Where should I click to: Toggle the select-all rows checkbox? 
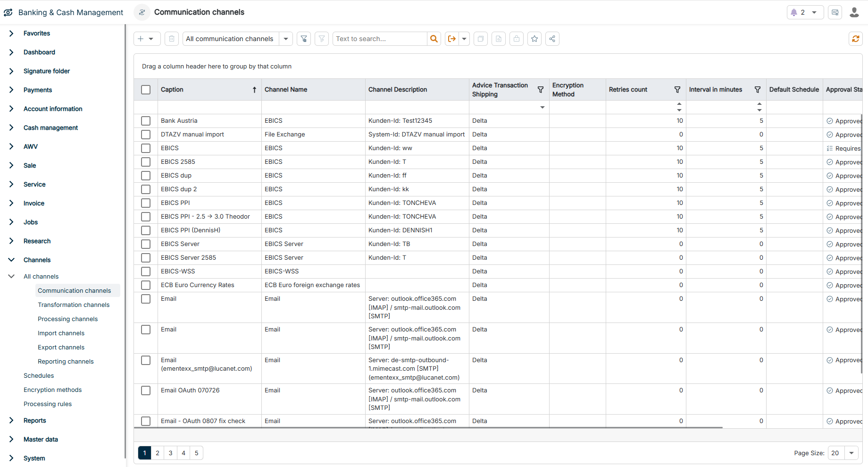pyautogui.click(x=146, y=90)
